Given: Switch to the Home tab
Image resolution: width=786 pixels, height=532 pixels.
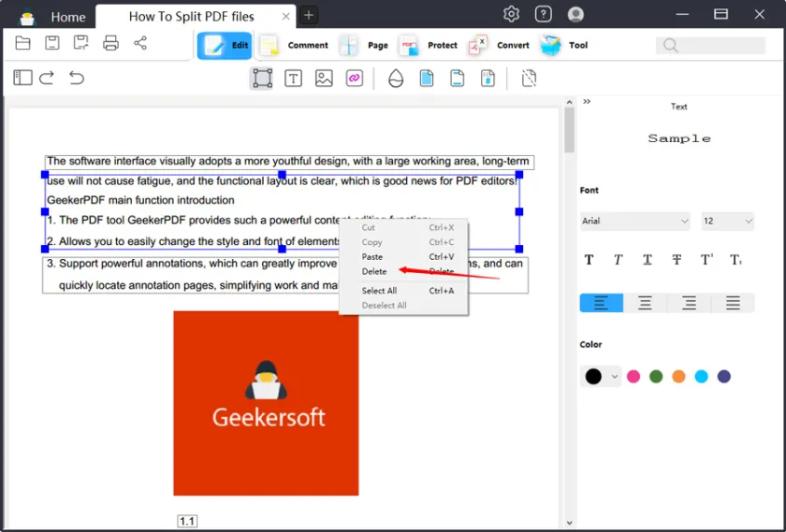Looking at the screenshot, I should pyautogui.click(x=68, y=17).
